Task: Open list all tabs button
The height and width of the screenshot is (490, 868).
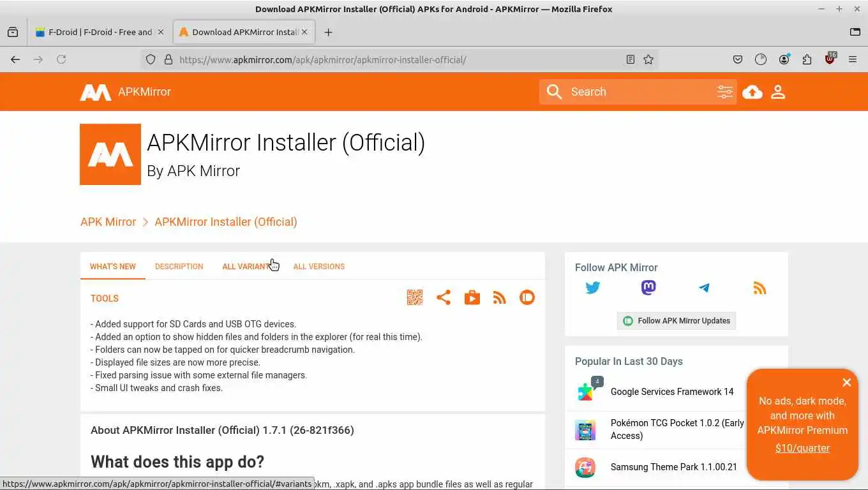Action: coord(855,32)
